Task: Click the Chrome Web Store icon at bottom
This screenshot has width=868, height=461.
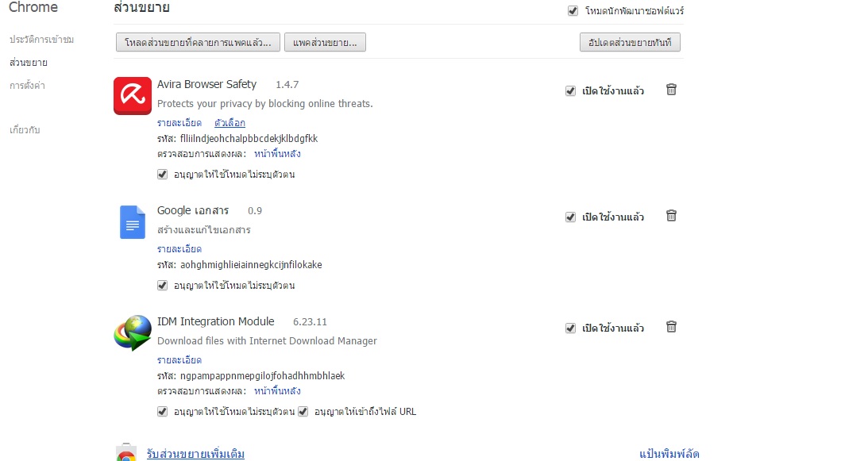Action: point(126,453)
